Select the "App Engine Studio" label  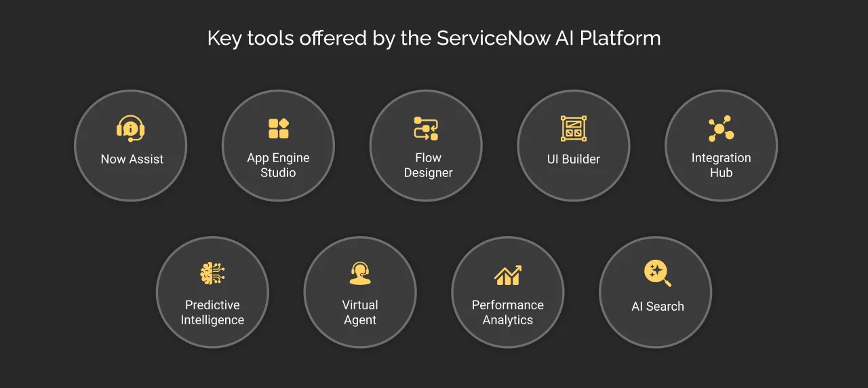[x=278, y=165]
